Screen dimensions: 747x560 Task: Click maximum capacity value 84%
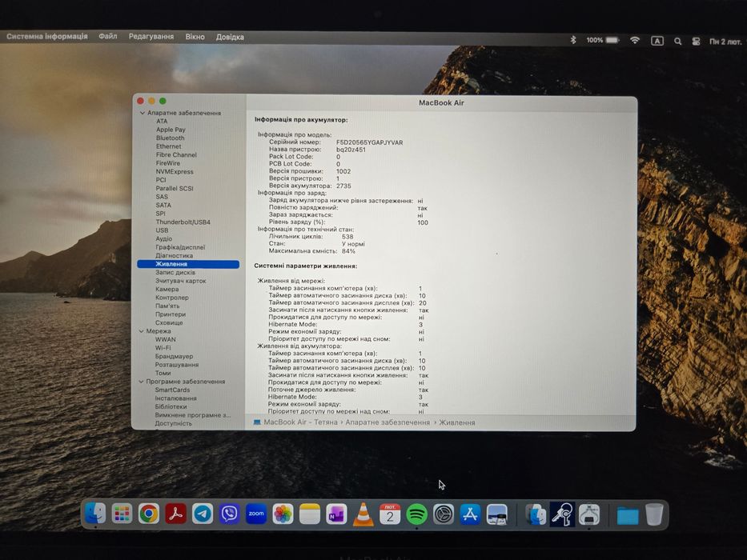click(348, 251)
